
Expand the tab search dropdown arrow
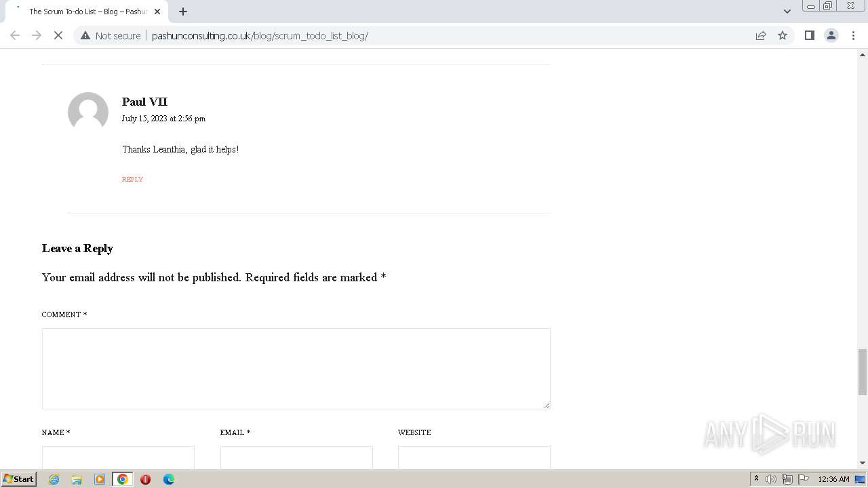tap(787, 12)
